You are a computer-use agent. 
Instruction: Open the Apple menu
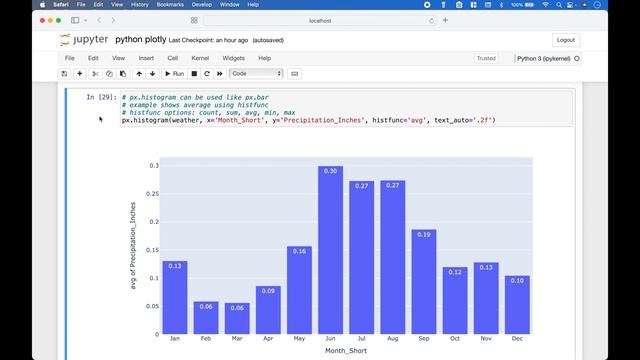42,4
